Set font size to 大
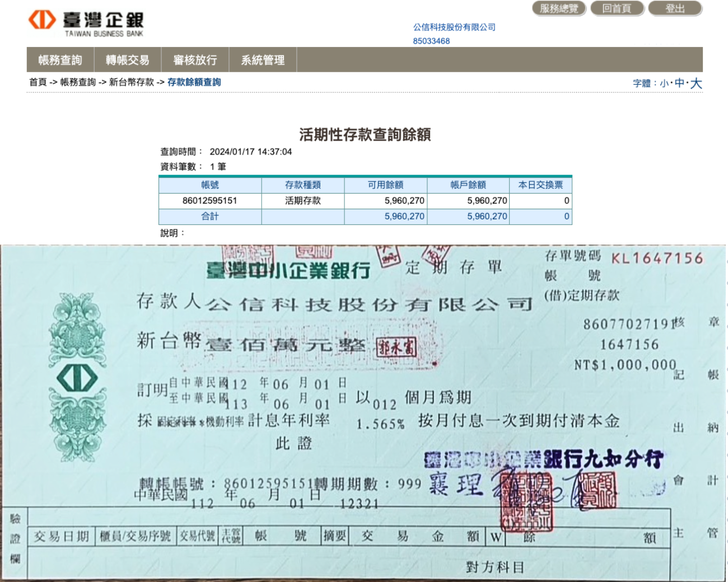Screen dimensions: 728x582 (x=696, y=83)
